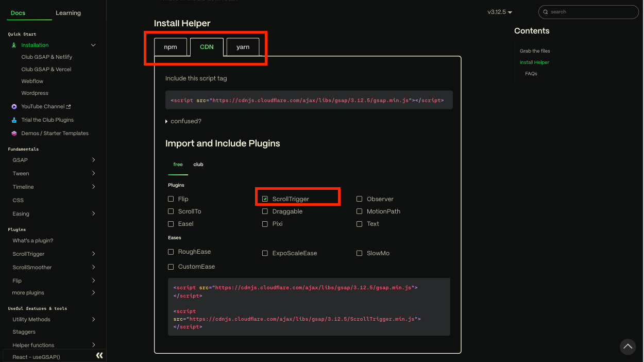Screen dimensions: 644x362
Task: Click the magnifier icon in search box
Action: click(x=546, y=12)
